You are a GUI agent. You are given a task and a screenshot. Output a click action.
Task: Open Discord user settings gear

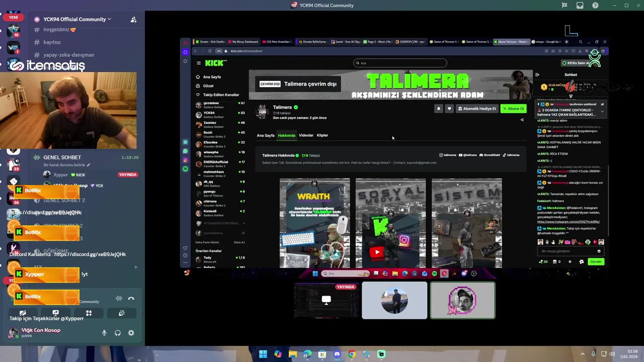(x=131, y=333)
